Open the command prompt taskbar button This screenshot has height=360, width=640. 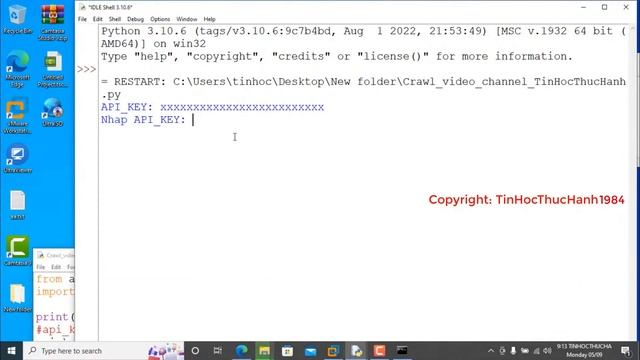402,351
